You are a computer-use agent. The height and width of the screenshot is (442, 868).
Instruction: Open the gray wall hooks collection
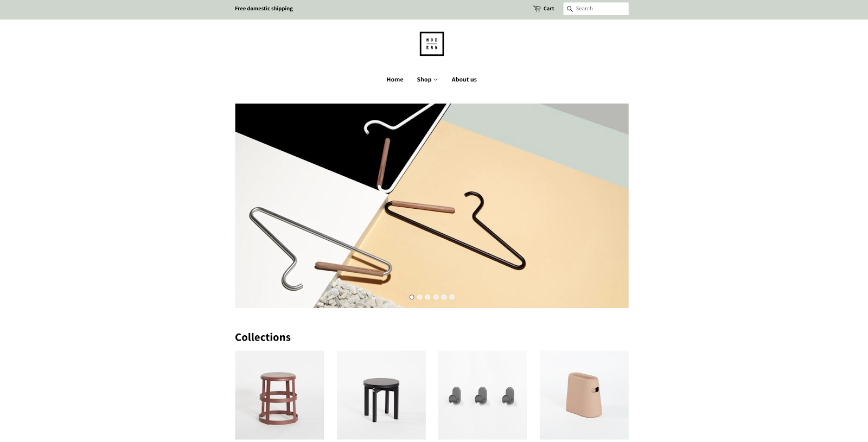pyautogui.click(x=482, y=395)
